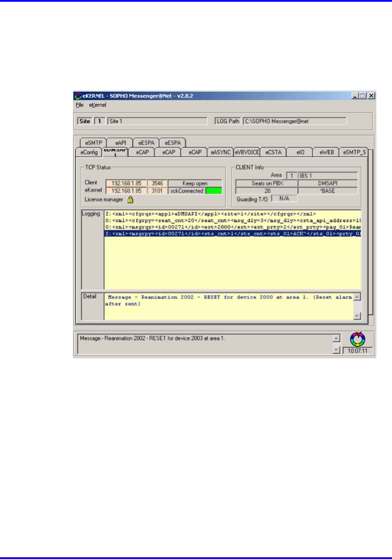Select the first cfgrqs log line

(x=233, y=214)
